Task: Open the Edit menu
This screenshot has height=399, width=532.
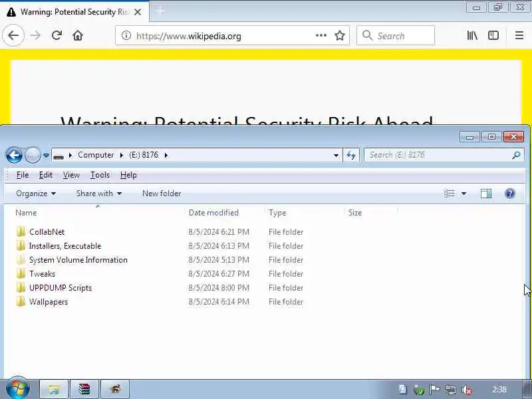Action: (45, 175)
